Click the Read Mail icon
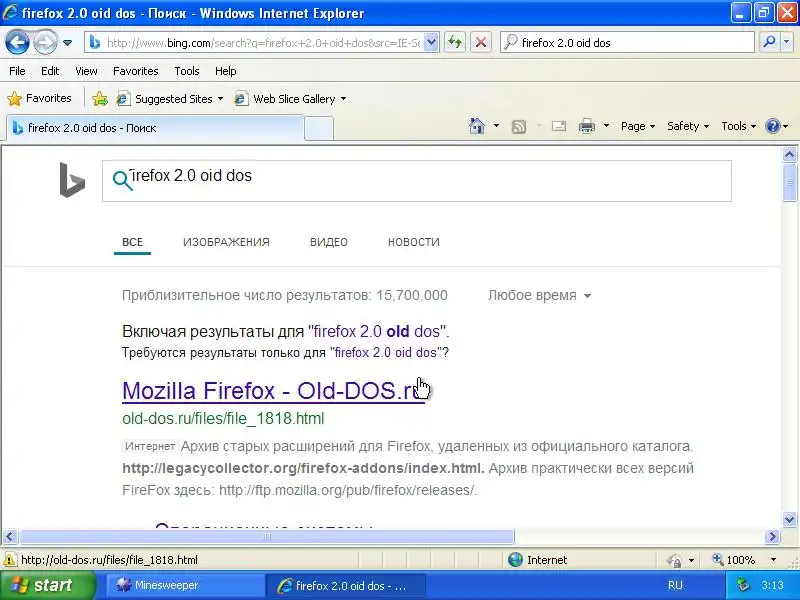The width and height of the screenshot is (800, 600). [x=559, y=126]
